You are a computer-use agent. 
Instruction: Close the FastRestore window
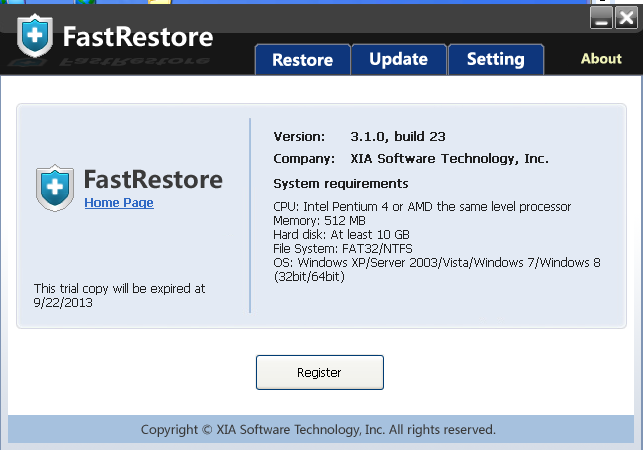(x=626, y=18)
